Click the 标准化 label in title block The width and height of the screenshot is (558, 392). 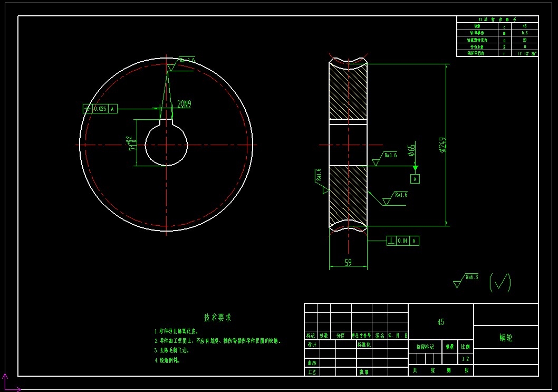click(364, 345)
